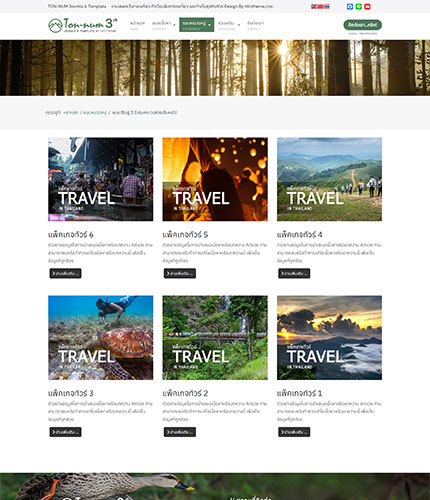Switch language with the UK flag
Image resolution: width=430 pixels, height=500 pixels.
[314, 7]
